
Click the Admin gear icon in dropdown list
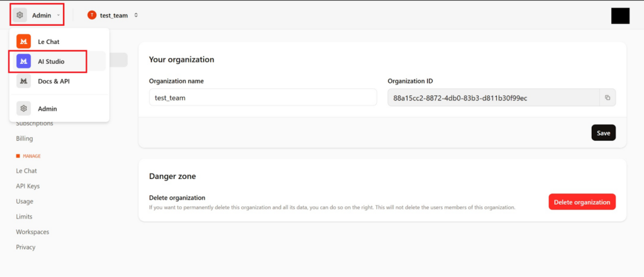coord(23,109)
